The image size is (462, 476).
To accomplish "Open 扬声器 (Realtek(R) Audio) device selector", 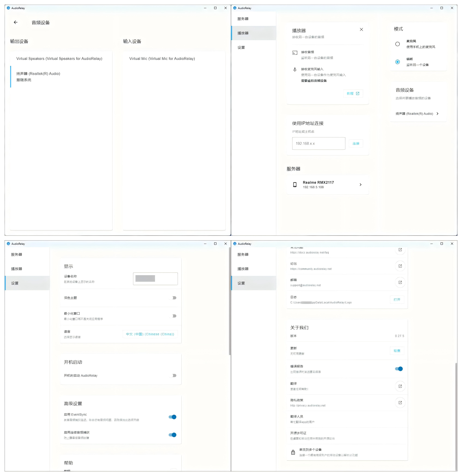I will coord(417,114).
